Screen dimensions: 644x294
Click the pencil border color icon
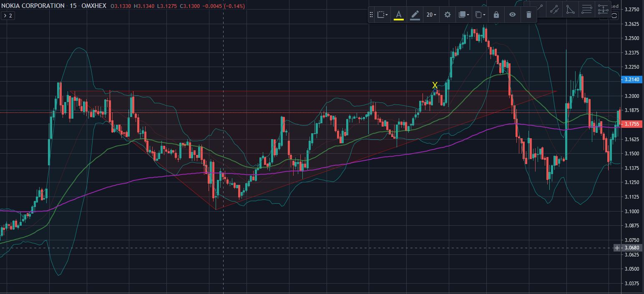pos(415,15)
